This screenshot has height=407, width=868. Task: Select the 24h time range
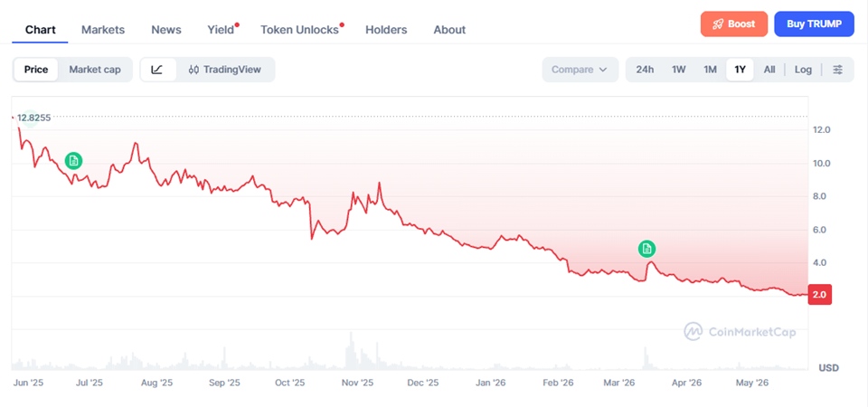click(645, 70)
